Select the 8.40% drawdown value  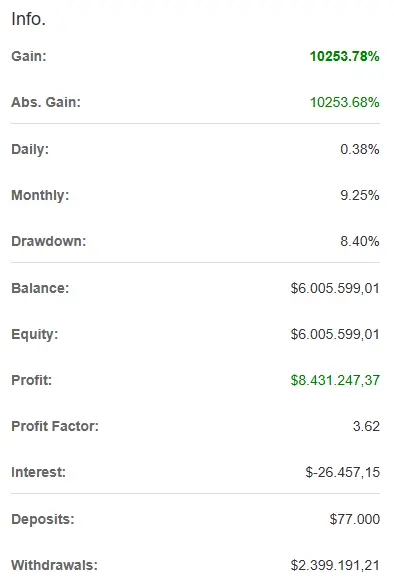point(360,241)
